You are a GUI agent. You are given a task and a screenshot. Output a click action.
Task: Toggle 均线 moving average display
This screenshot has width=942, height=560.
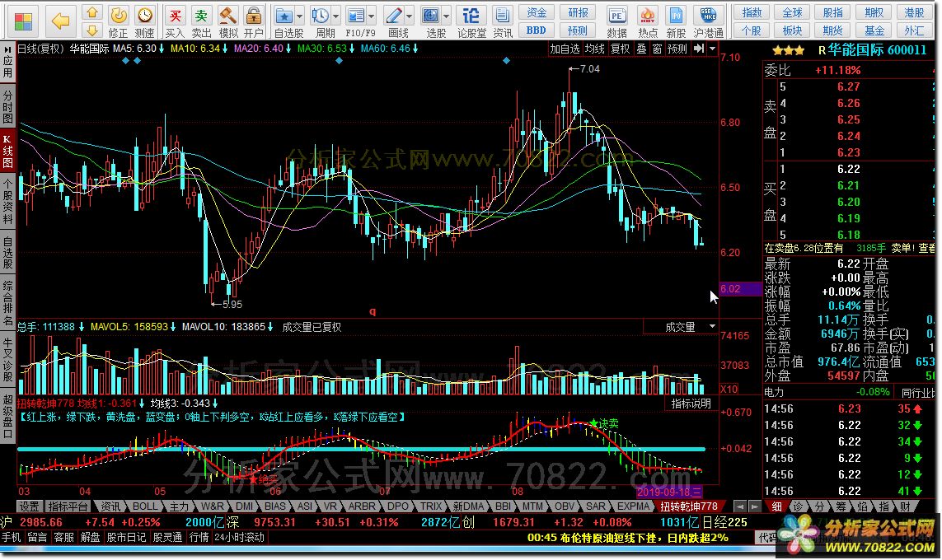(595, 49)
